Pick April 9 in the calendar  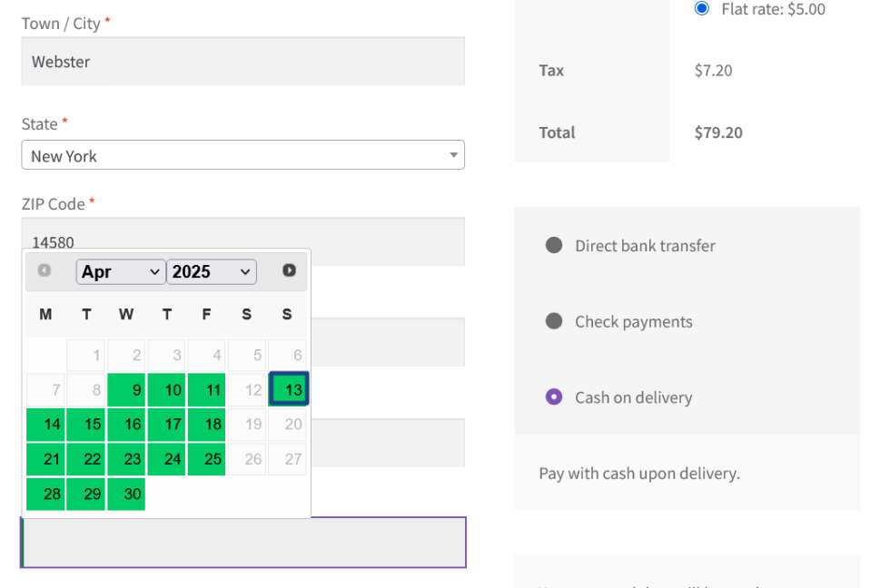pyautogui.click(x=127, y=390)
